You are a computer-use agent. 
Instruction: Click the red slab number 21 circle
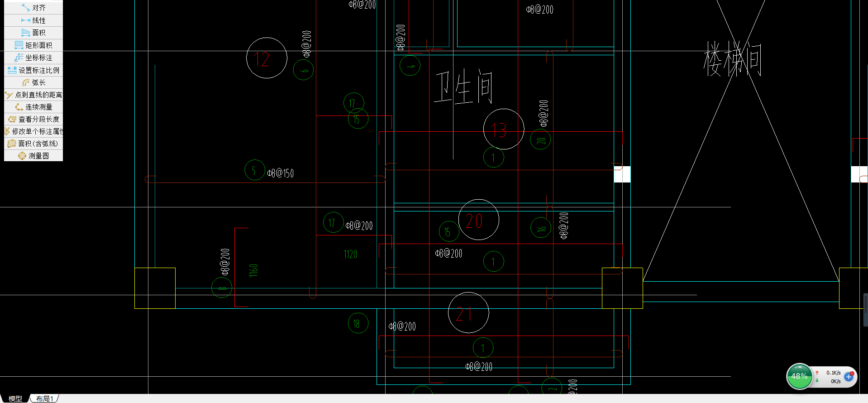[x=468, y=313]
